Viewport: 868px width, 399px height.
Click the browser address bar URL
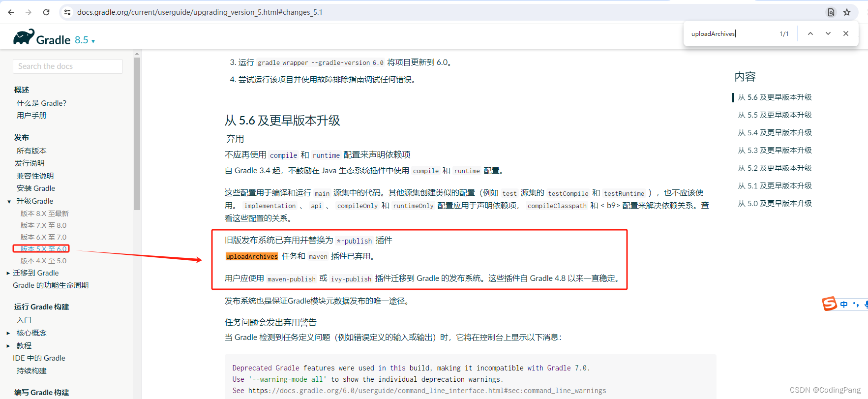point(200,12)
